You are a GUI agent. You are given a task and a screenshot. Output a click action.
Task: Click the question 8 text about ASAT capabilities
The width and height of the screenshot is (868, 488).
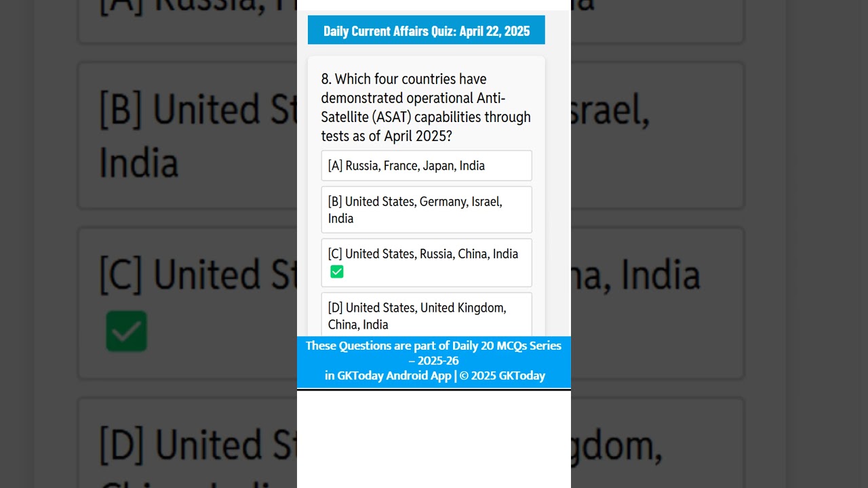point(427,107)
